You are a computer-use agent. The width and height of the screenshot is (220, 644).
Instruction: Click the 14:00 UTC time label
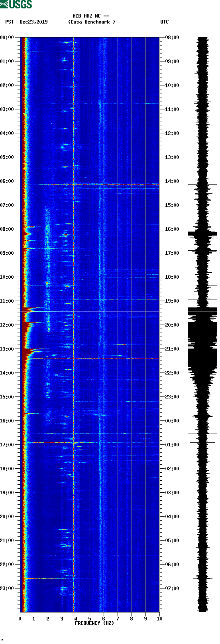(x=172, y=181)
